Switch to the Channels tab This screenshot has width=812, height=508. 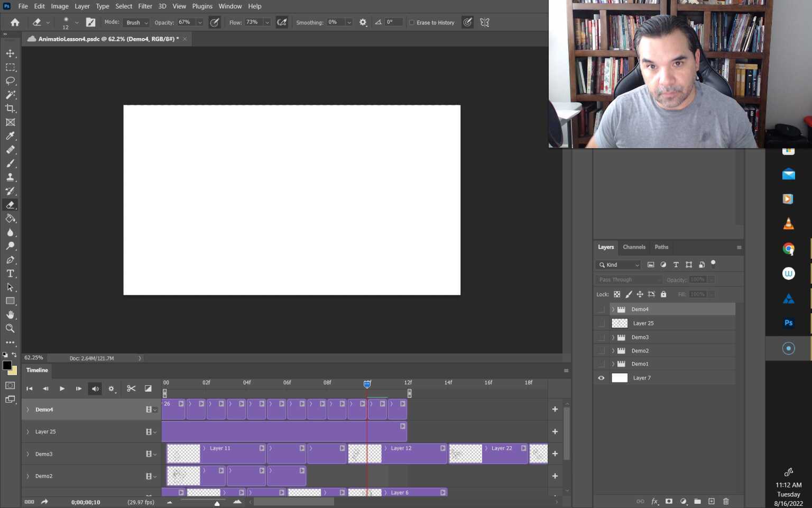634,247
